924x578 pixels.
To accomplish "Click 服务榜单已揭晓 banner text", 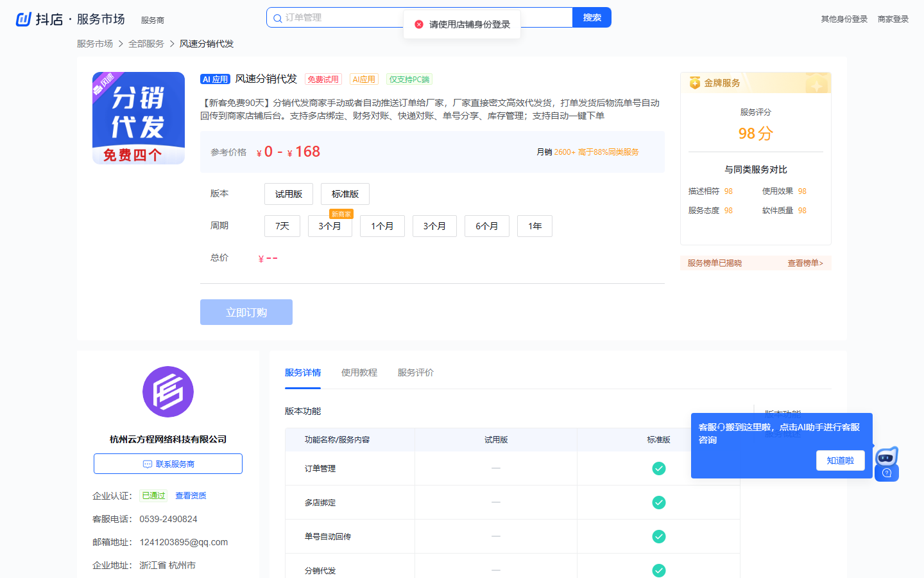I will [714, 263].
